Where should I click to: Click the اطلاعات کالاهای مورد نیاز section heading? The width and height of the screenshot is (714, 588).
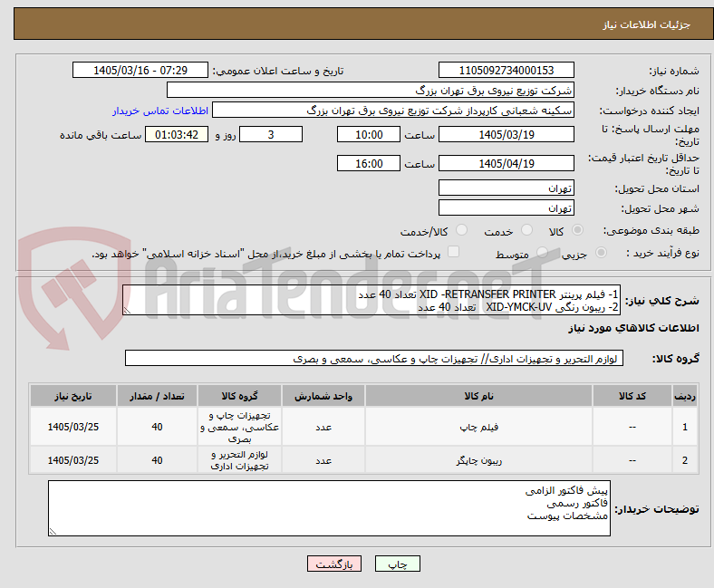click(633, 328)
